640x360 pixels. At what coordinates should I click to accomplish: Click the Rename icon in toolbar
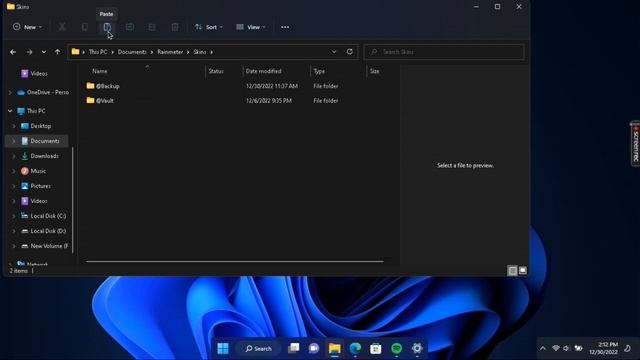tap(130, 27)
